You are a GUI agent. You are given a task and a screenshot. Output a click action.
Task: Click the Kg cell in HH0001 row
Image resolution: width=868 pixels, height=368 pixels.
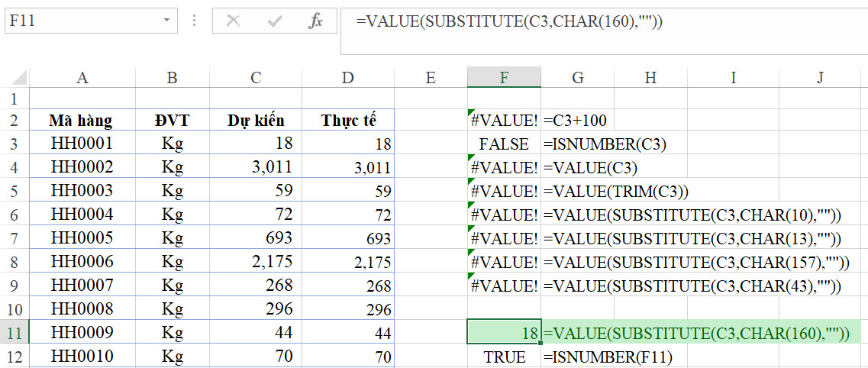[173, 144]
